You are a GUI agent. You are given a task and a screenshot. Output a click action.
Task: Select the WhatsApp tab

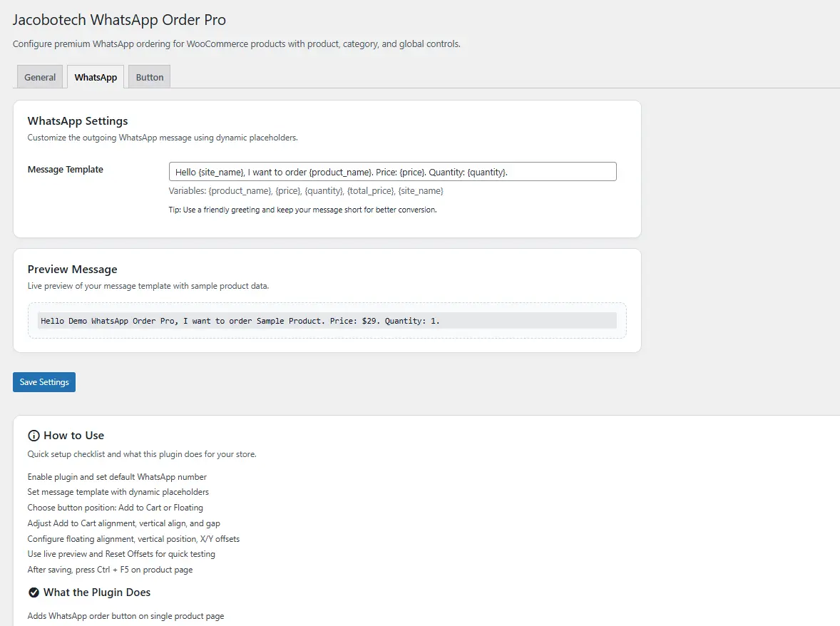pyautogui.click(x=96, y=77)
